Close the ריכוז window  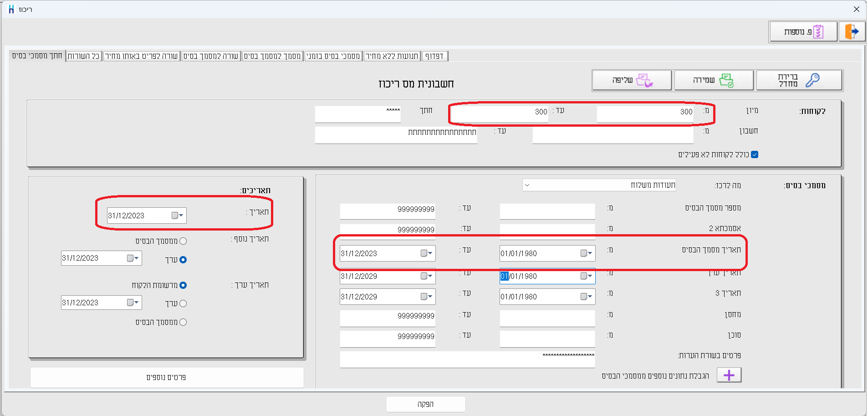[x=856, y=9]
